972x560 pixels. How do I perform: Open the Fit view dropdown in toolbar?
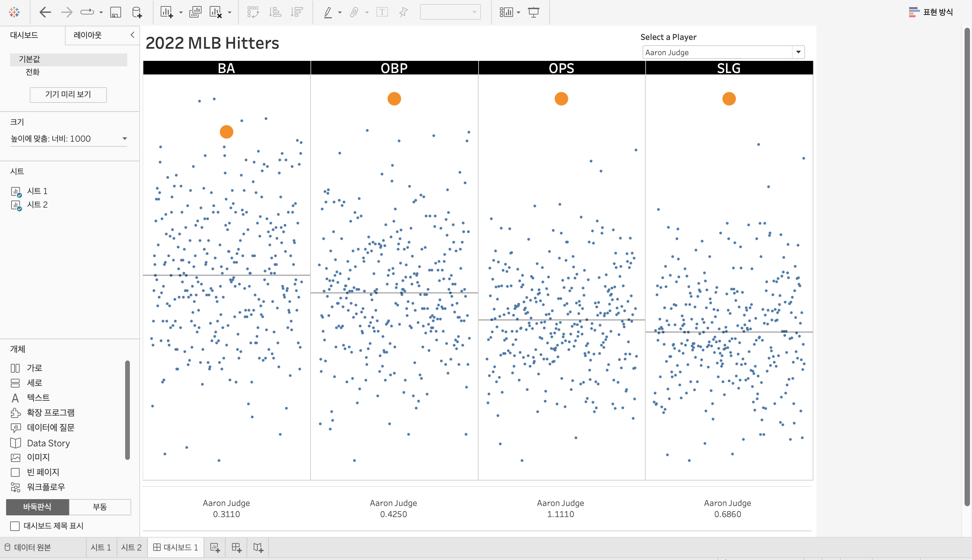(450, 12)
